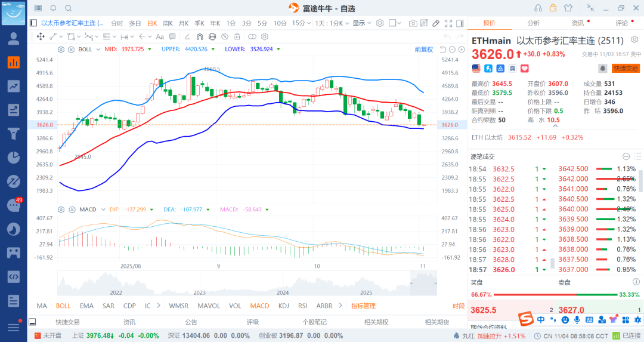Open the screenshot camera tool

pyautogui.click(x=413, y=23)
